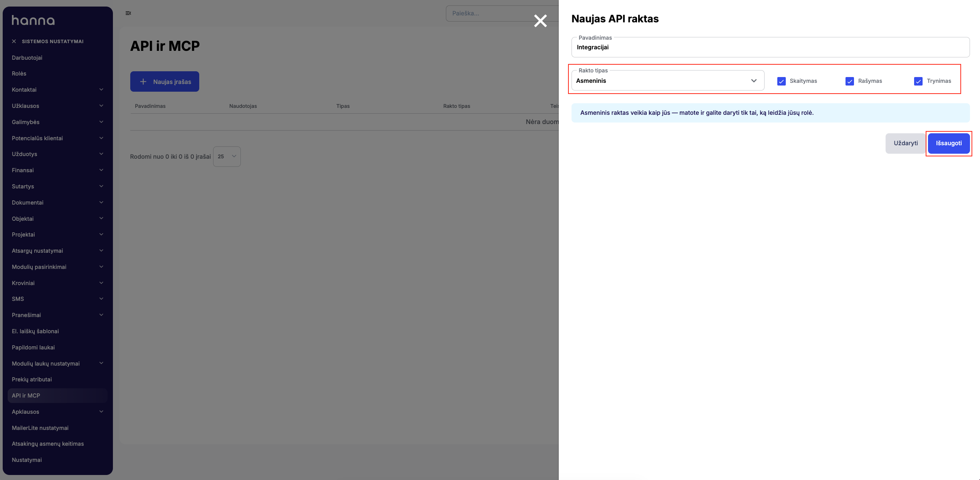Sort by Naudotojas column header

pos(243,106)
